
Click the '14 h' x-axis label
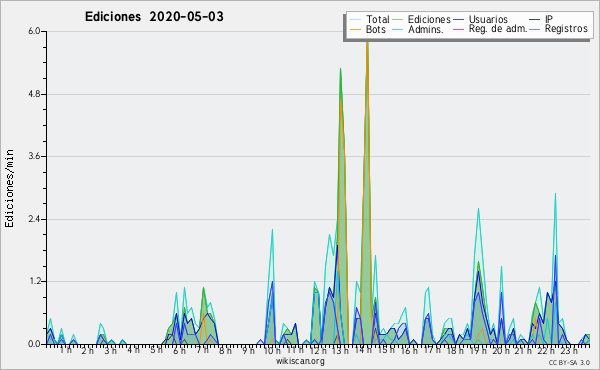click(363, 350)
